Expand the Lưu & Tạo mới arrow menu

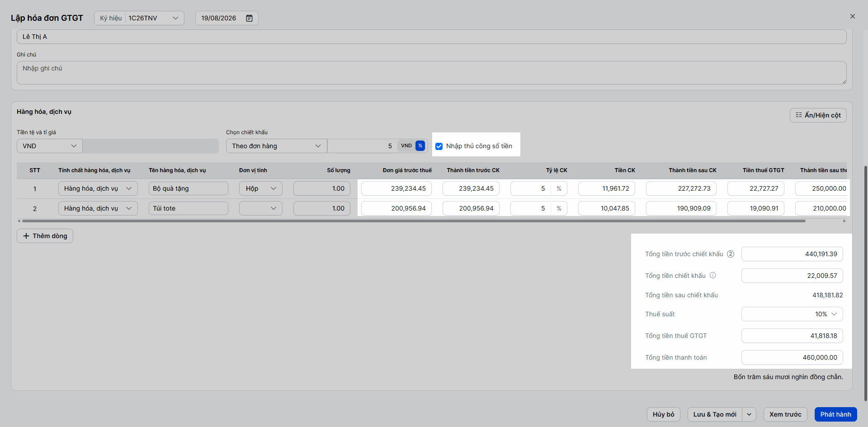(749, 414)
